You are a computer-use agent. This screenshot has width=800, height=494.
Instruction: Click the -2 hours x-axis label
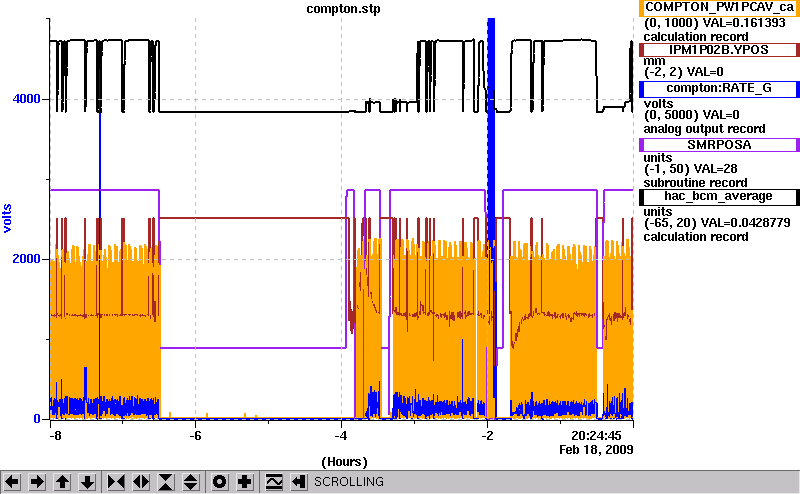coord(487,436)
